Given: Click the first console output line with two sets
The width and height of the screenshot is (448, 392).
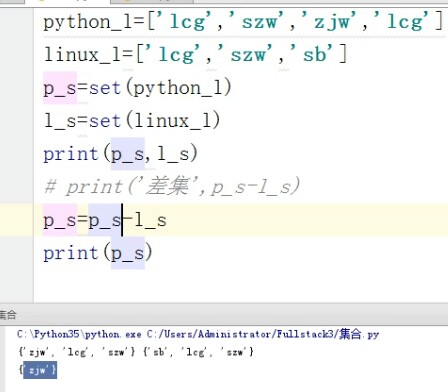Looking at the screenshot, I should (136, 352).
